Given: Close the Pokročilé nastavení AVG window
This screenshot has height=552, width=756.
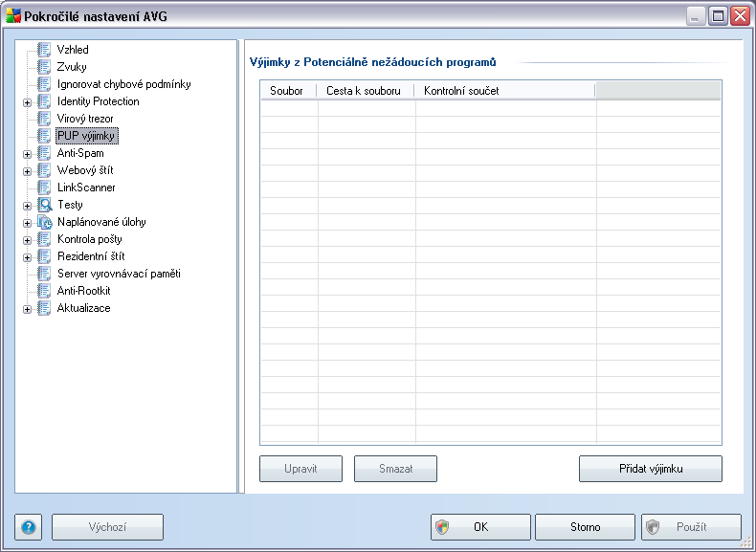Looking at the screenshot, I should point(740,16).
